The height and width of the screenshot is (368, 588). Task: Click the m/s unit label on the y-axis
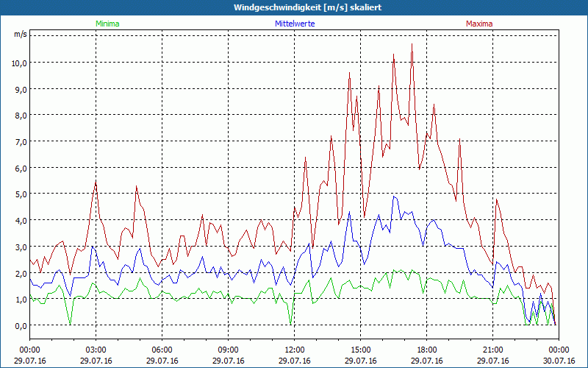click(21, 34)
